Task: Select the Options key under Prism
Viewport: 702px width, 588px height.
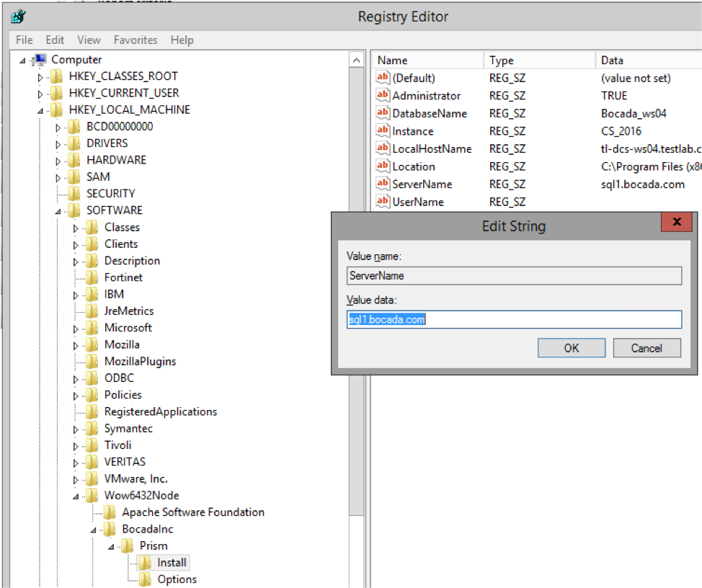Action: [177, 579]
